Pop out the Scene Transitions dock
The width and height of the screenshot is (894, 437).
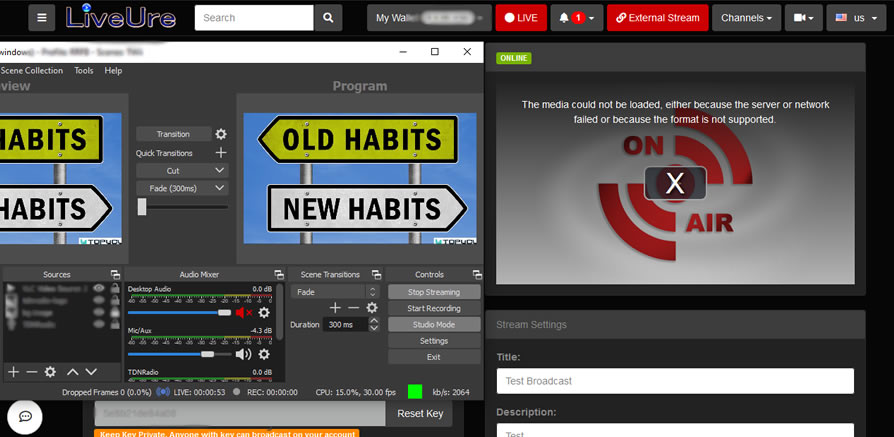[x=376, y=274]
